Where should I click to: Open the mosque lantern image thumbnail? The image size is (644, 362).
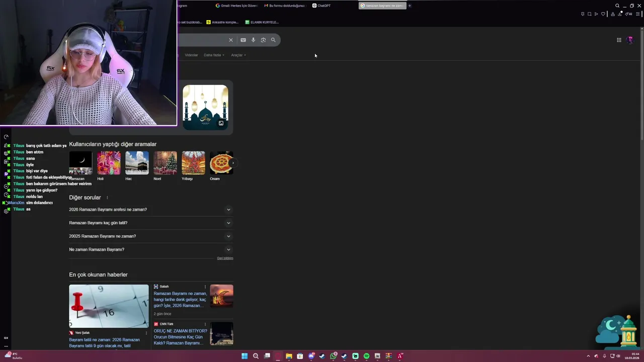coord(205,107)
